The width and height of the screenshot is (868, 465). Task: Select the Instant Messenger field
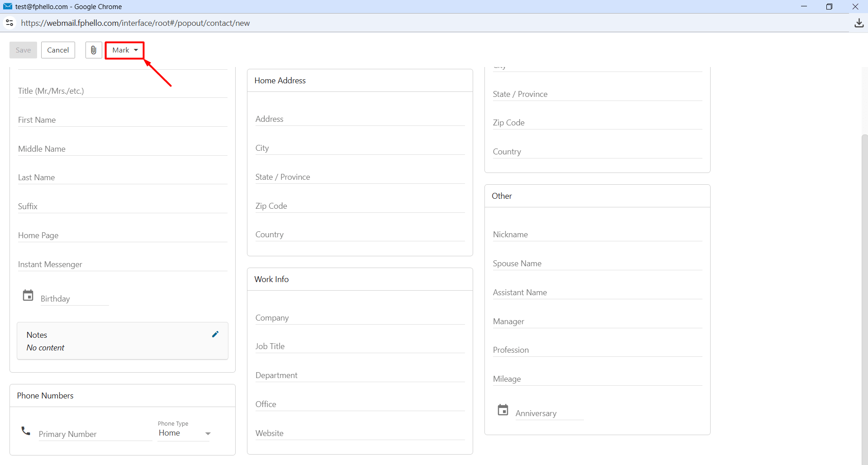(x=123, y=264)
